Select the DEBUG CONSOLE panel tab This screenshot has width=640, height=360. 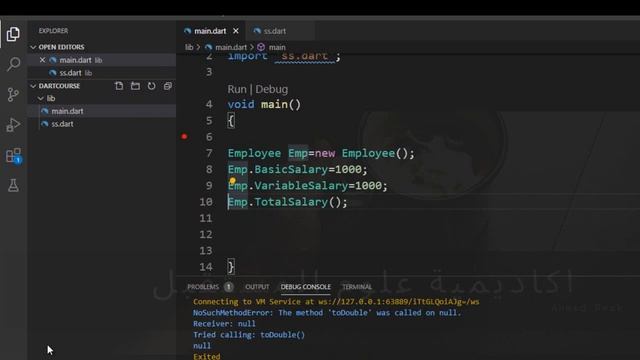pyautogui.click(x=306, y=287)
